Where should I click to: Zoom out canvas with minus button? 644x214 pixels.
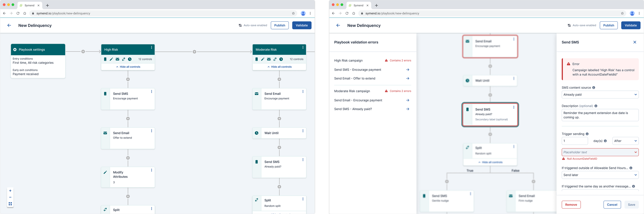(x=10, y=197)
